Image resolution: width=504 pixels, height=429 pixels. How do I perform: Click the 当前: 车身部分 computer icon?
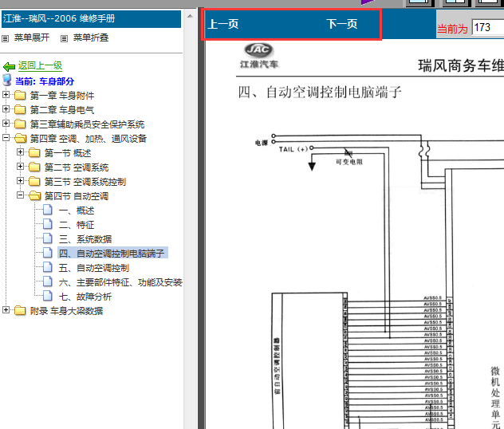pos(6,81)
